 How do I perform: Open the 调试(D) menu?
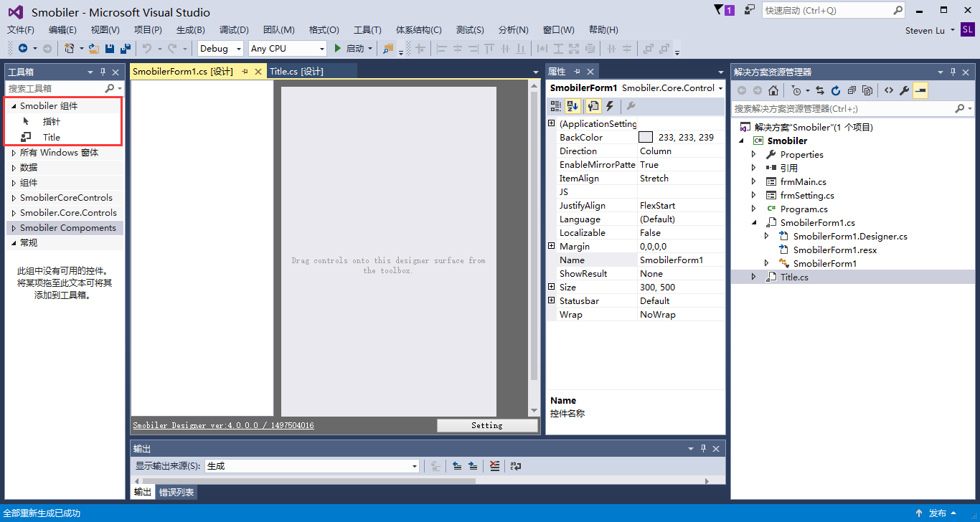pos(234,29)
